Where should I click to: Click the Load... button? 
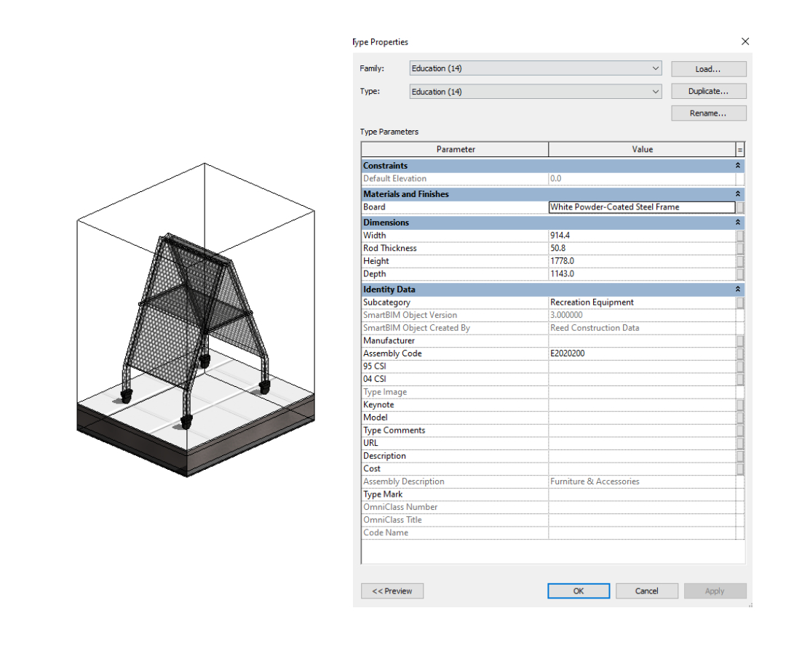point(708,69)
